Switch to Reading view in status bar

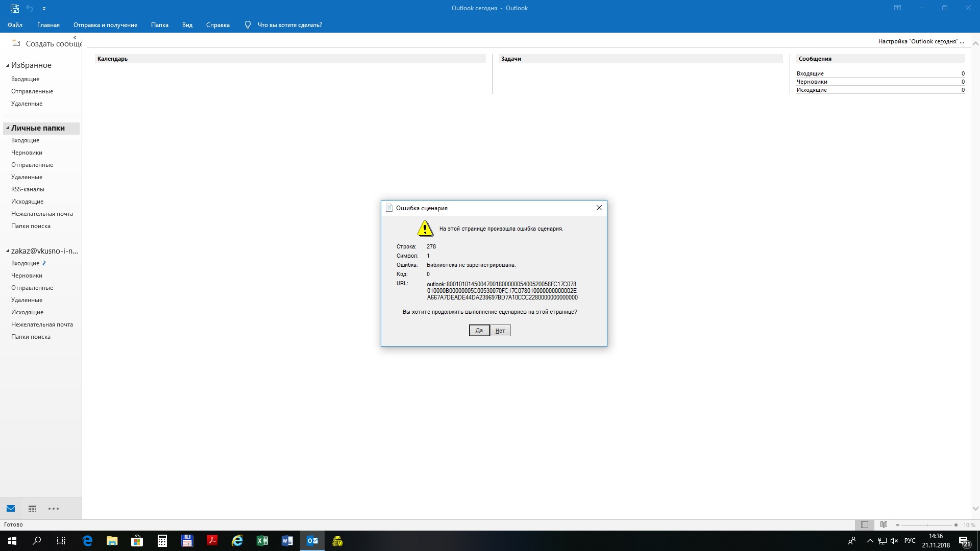coord(884,524)
